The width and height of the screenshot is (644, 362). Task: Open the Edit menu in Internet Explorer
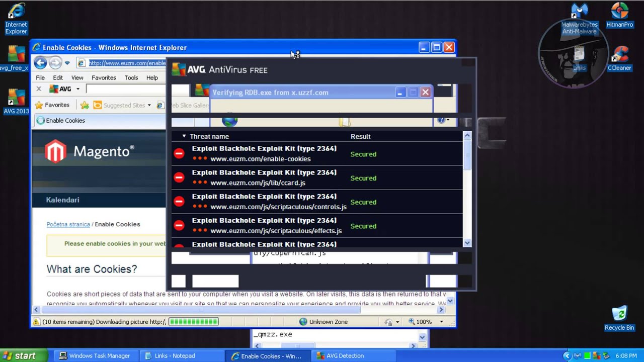pyautogui.click(x=58, y=78)
